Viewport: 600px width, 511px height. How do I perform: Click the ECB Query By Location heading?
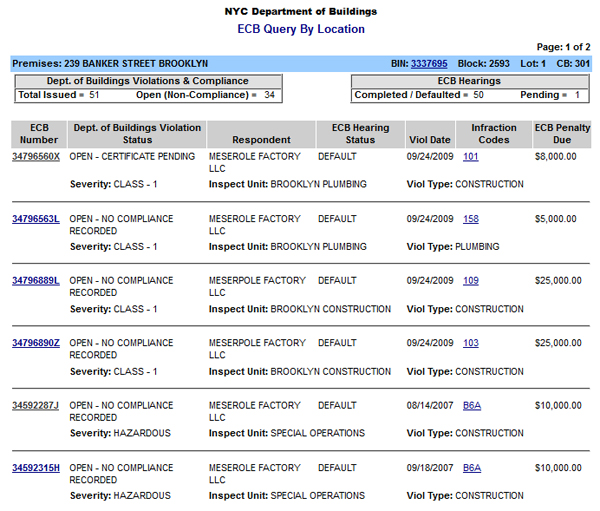[x=301, y=29]
